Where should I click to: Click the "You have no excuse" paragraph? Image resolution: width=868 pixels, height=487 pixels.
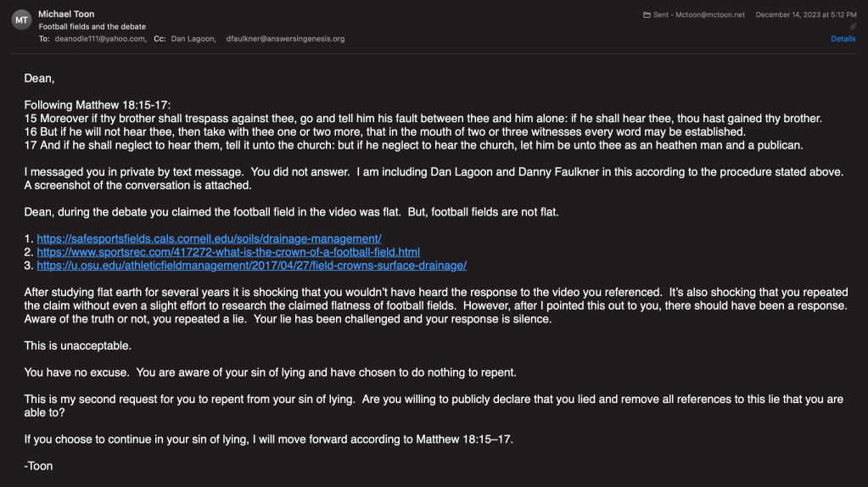[270, 372]
